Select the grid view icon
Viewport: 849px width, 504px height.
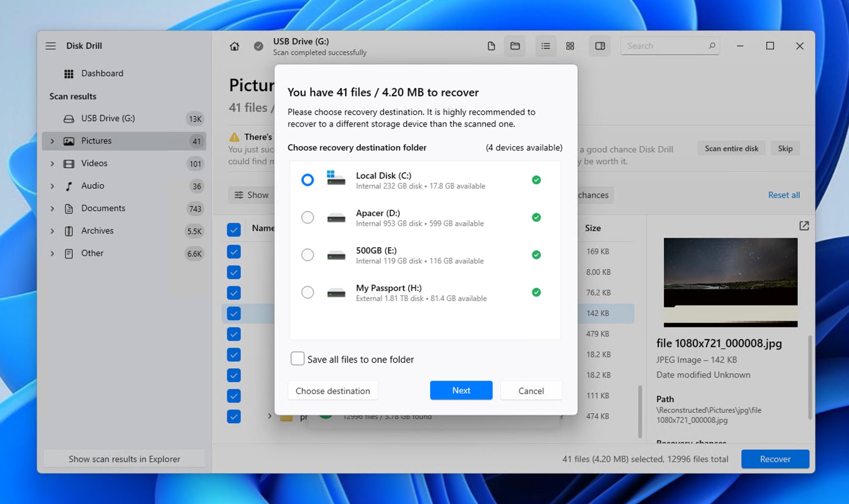570,46
